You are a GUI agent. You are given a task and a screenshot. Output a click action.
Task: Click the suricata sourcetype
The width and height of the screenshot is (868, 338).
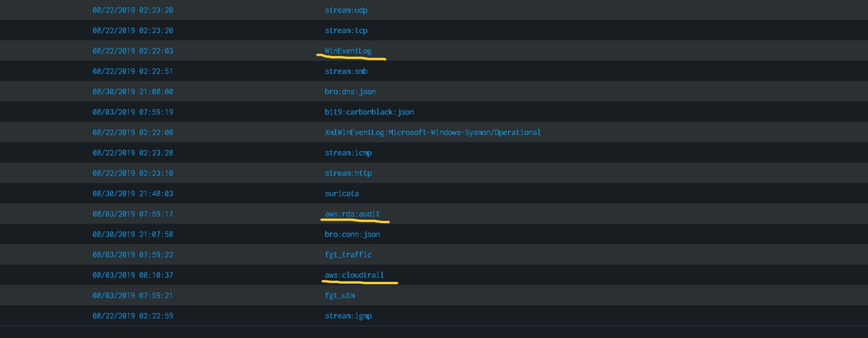[342, 194]
